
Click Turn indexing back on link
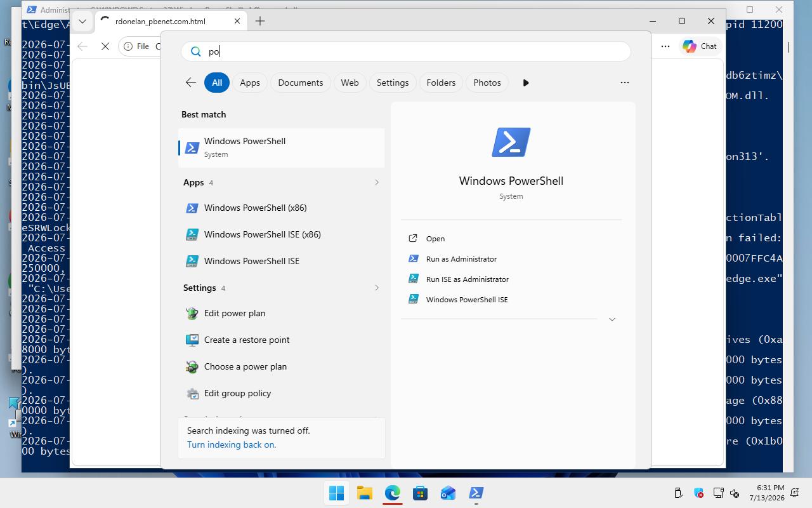click(x=232, y=445)
